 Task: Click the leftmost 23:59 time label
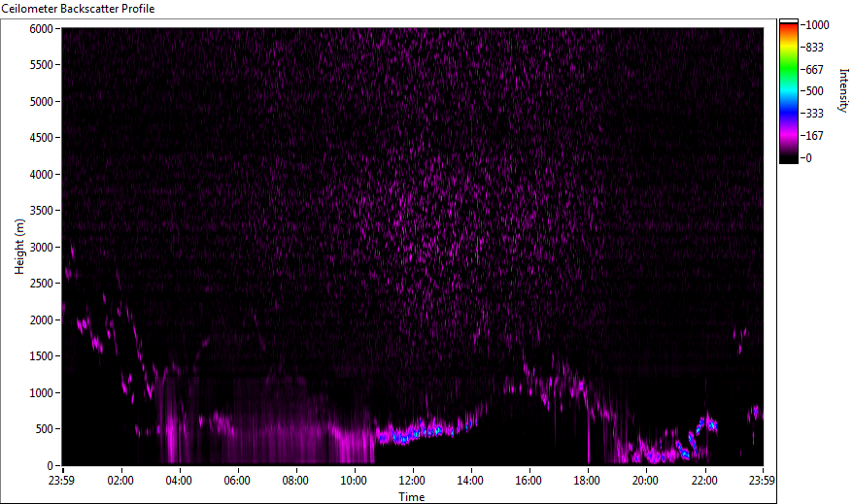point(61,481)
